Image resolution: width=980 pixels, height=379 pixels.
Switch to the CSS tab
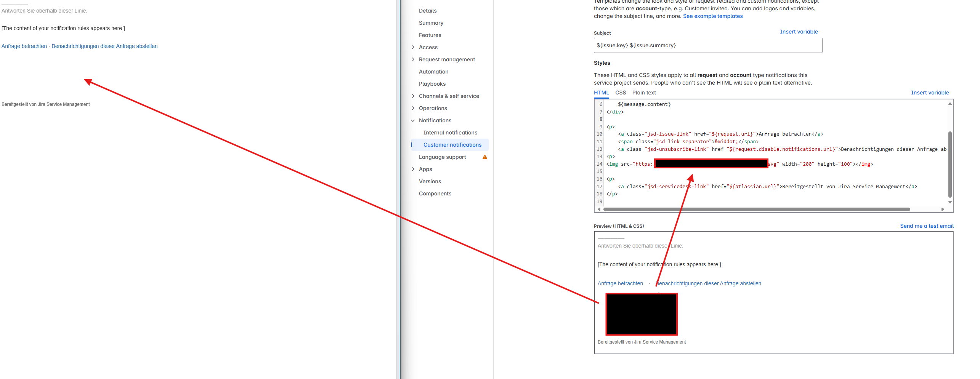[x=621, y=93]
